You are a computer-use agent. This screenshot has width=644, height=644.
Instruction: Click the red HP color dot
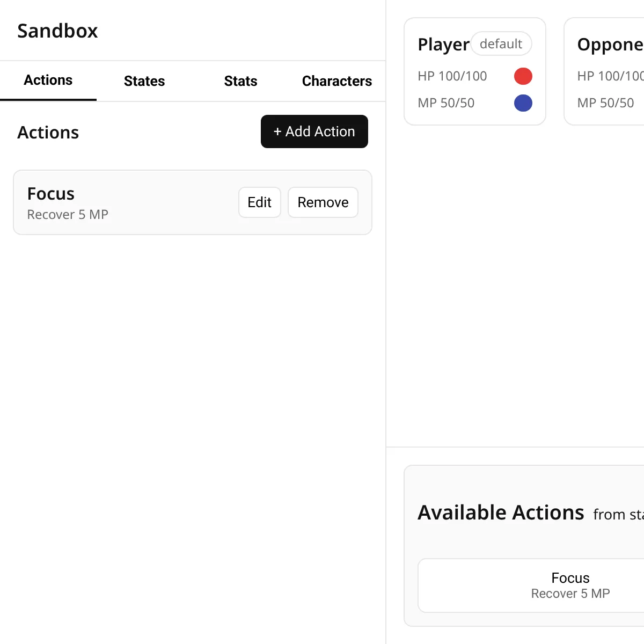click(x=523, y=76)
